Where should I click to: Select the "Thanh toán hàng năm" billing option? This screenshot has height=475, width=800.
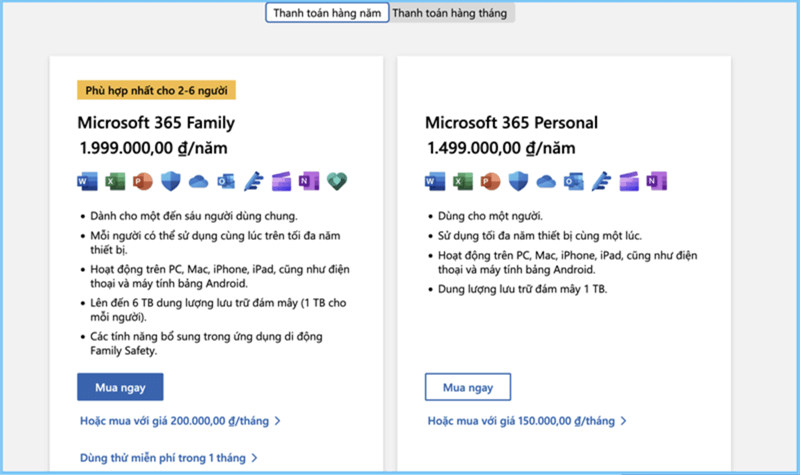pyautogui.click(x=327, y=13)
